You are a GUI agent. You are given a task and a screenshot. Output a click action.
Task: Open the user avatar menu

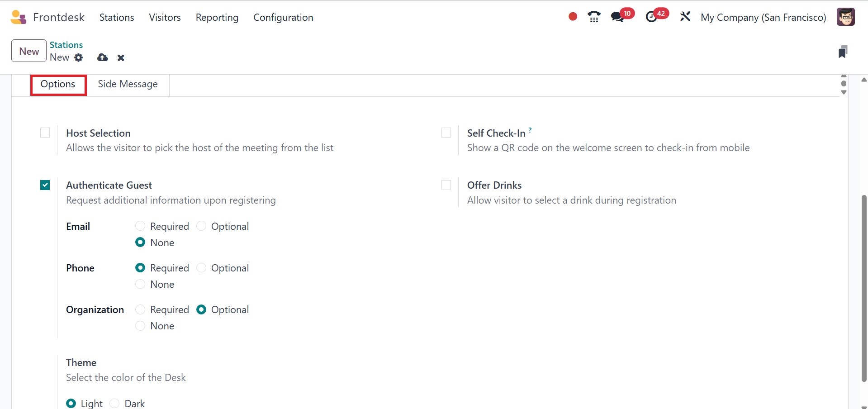click(x=845, y=17)
